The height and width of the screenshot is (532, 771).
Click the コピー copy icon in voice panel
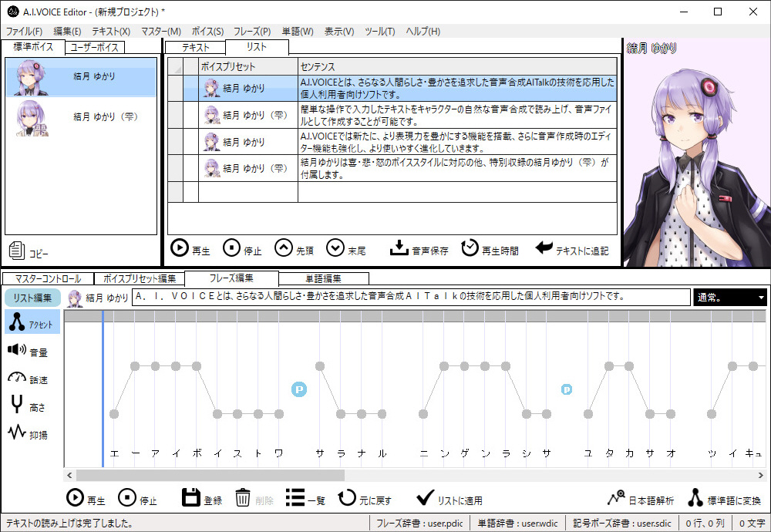(17, 251)
